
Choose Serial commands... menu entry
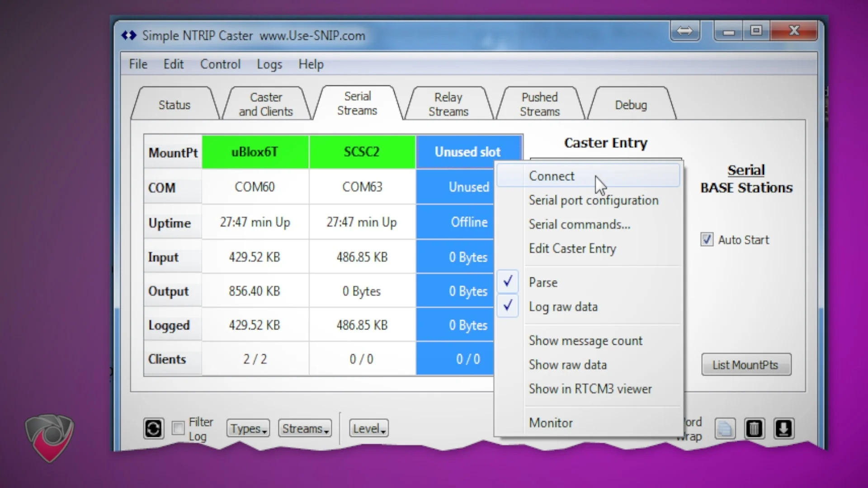(x=589, y=225)
